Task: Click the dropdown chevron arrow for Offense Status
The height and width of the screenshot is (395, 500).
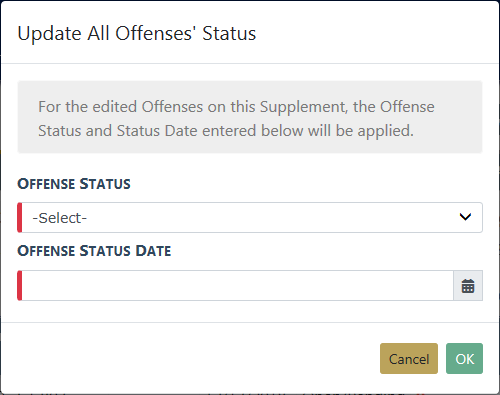Action: point(465,217)
